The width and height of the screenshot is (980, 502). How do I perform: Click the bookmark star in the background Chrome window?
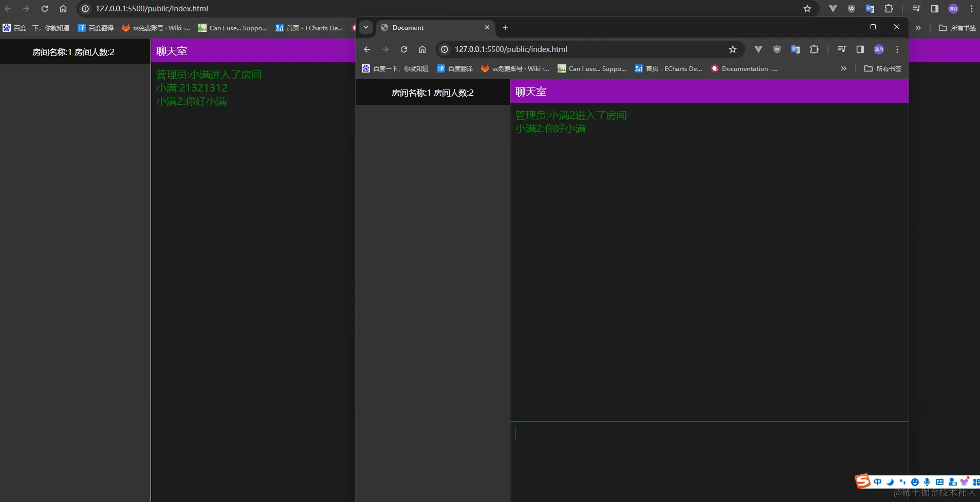click(807, 9)
